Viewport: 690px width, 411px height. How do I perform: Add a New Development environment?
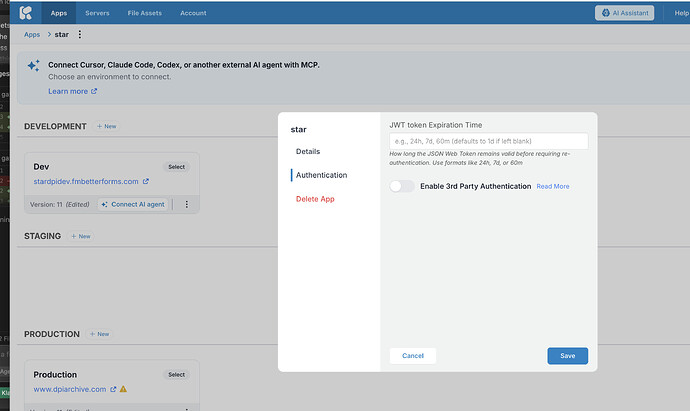point(106,126)
